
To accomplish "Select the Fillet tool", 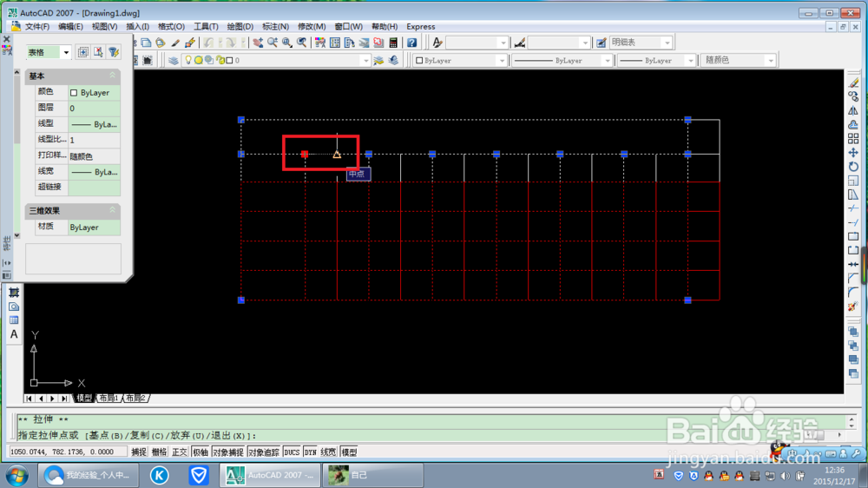I will (853, 292).
